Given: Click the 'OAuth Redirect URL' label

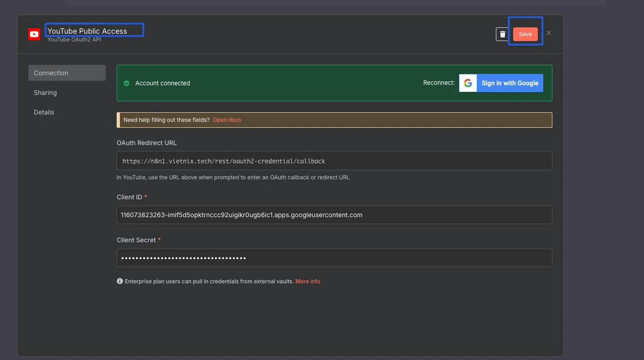Looking at the screenshot, I should pos(147,143).
